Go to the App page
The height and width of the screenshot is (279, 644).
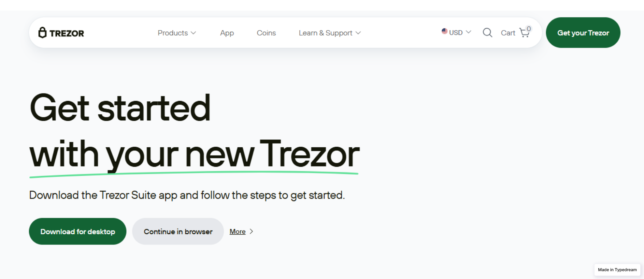[x=227, y=33]
